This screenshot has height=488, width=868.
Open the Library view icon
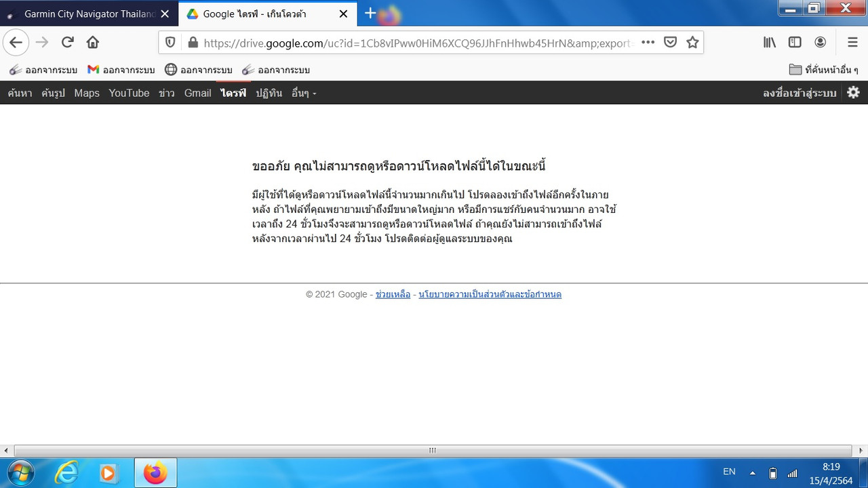[770, 42]
